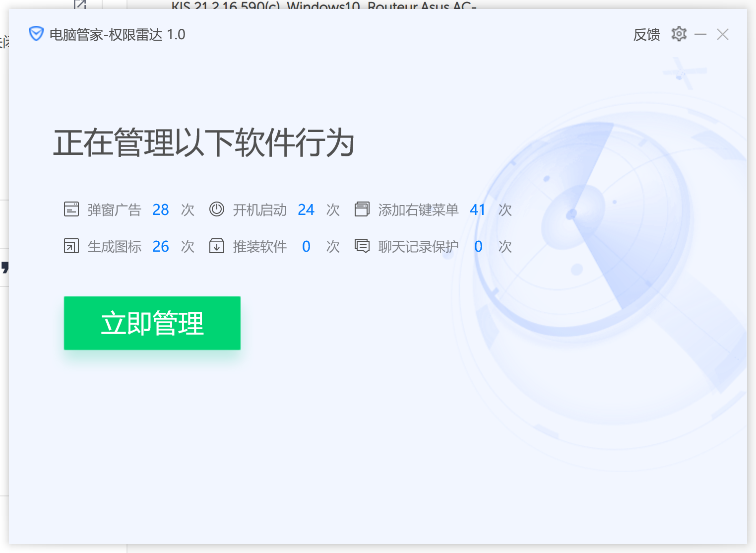
Task: Click the 生成图标 shortcut icon
Action: 71,246
